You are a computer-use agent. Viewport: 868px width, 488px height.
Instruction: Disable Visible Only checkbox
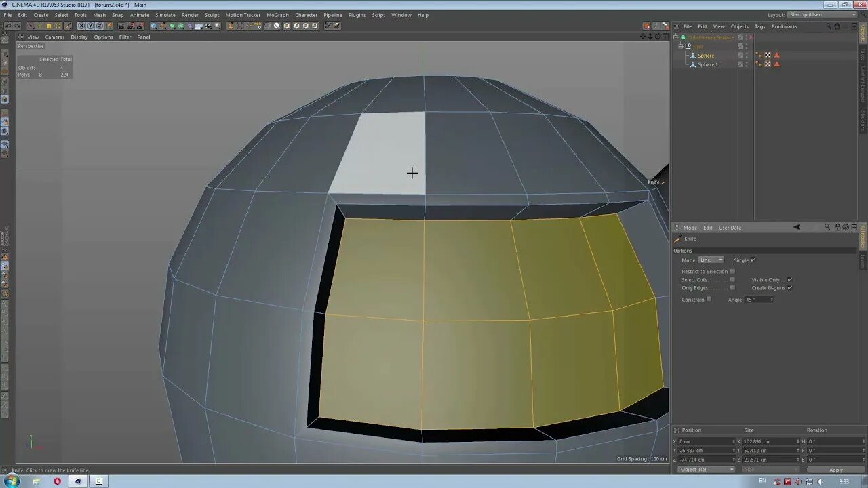790,280
